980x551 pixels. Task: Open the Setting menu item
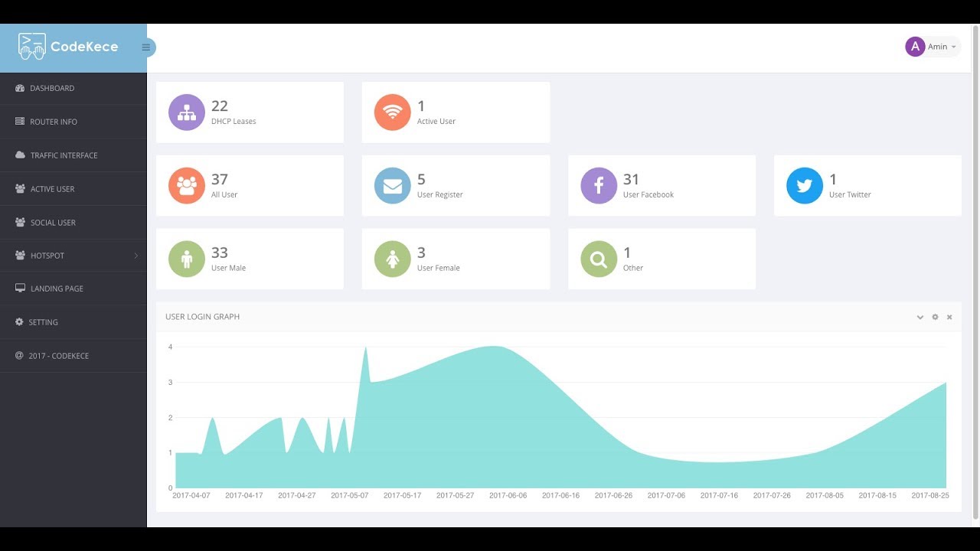point(73,322)
